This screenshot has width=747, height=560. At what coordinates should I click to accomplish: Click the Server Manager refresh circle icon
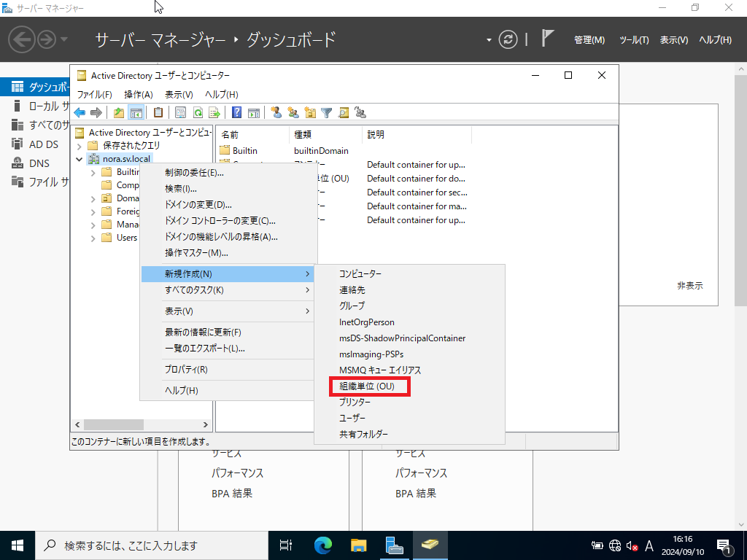pos(508,39)
